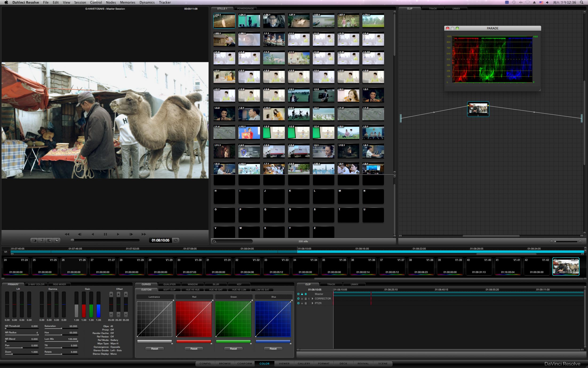Toggle the PTZR track enable circle
Viewport: 588px width, 368px height.
click(298, 303)
